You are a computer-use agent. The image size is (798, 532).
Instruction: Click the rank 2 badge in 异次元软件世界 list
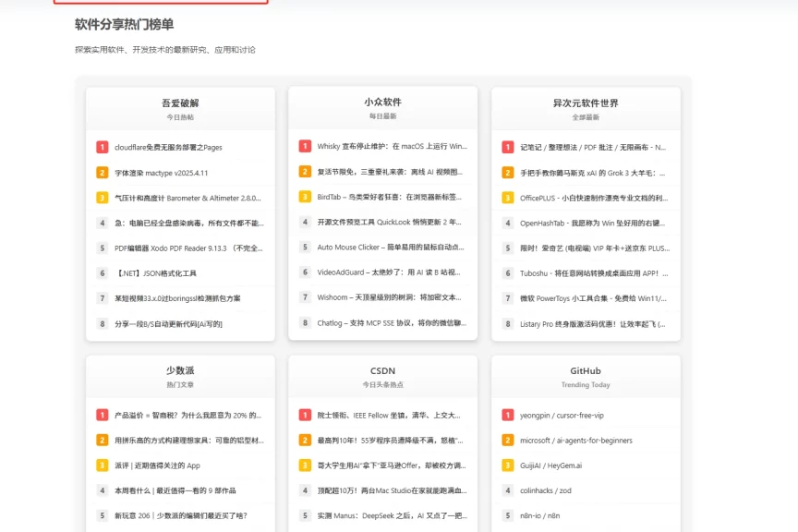coord(507,171)
